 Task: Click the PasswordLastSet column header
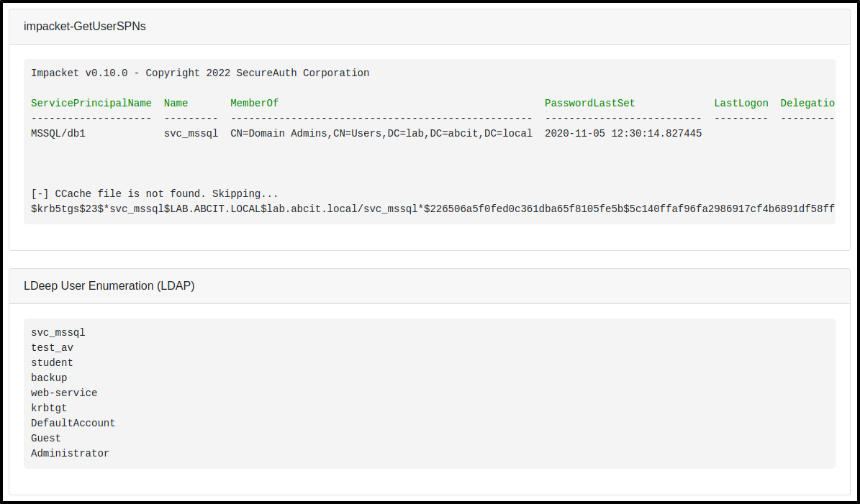(x=589, y=103)
